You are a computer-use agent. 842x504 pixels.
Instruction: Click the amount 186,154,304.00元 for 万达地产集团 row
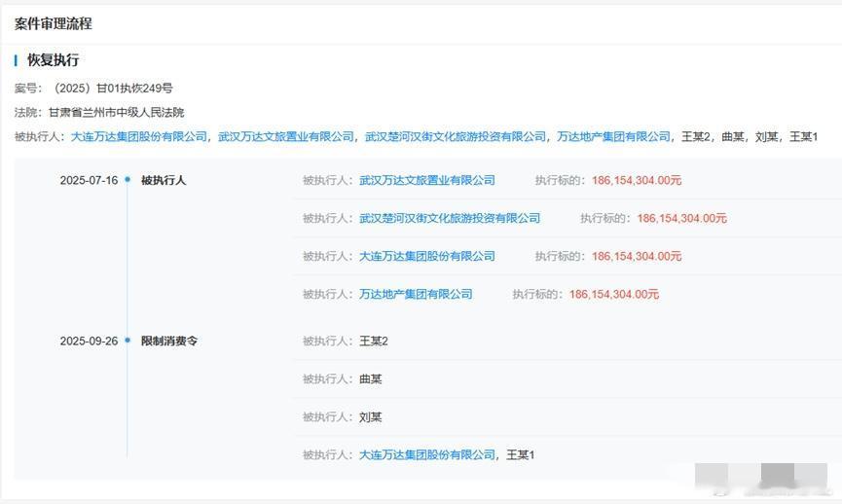click(614, 294)
